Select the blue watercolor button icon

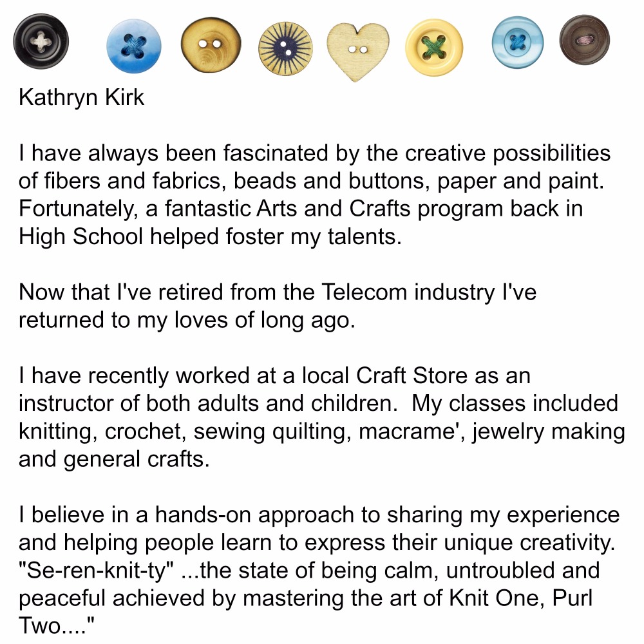134,46
